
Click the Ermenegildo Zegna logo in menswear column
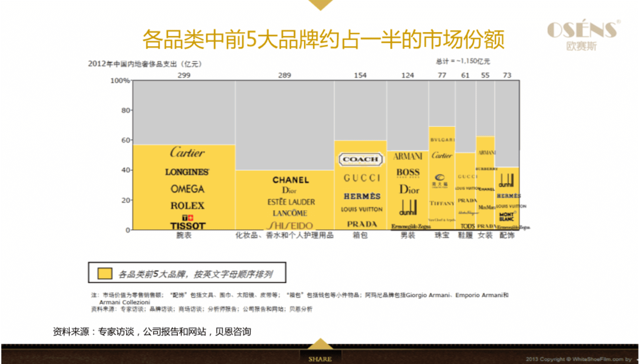click(x=411, y=226)
